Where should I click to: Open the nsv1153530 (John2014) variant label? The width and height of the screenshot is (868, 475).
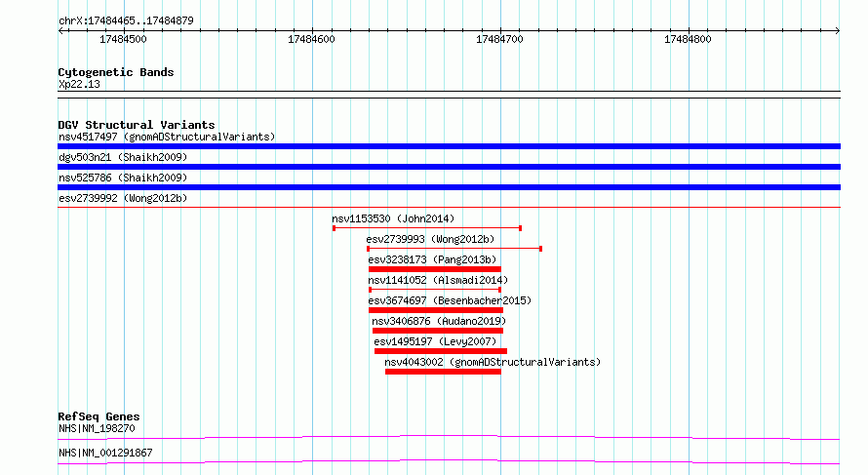pyautogui.click(x=393, y=218)
